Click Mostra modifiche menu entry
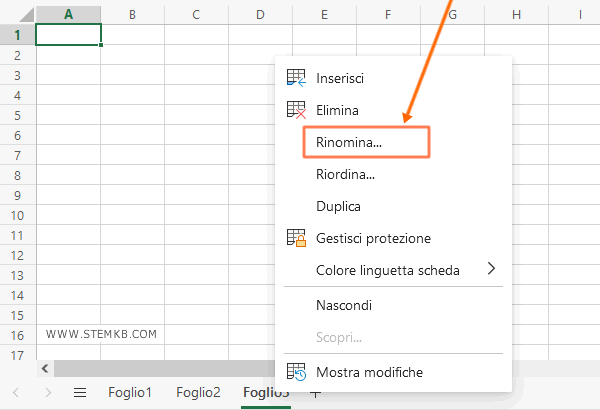 [369, 372]
